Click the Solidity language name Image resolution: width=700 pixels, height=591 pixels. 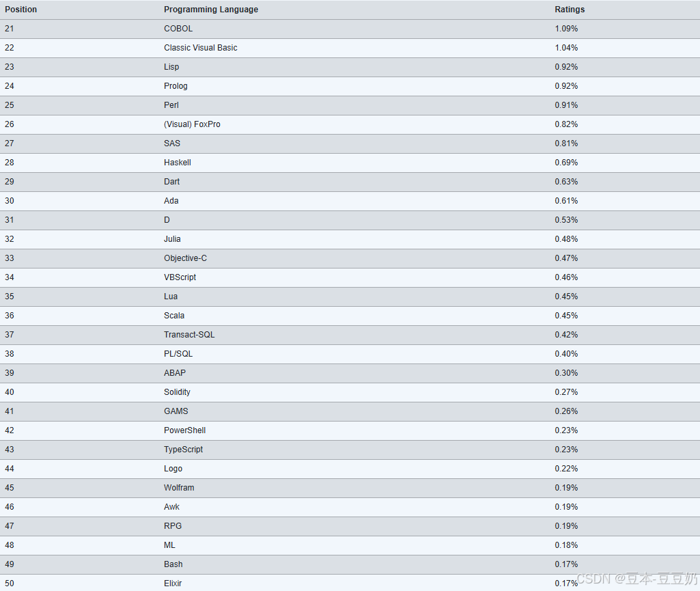click(x=177, y=392)
